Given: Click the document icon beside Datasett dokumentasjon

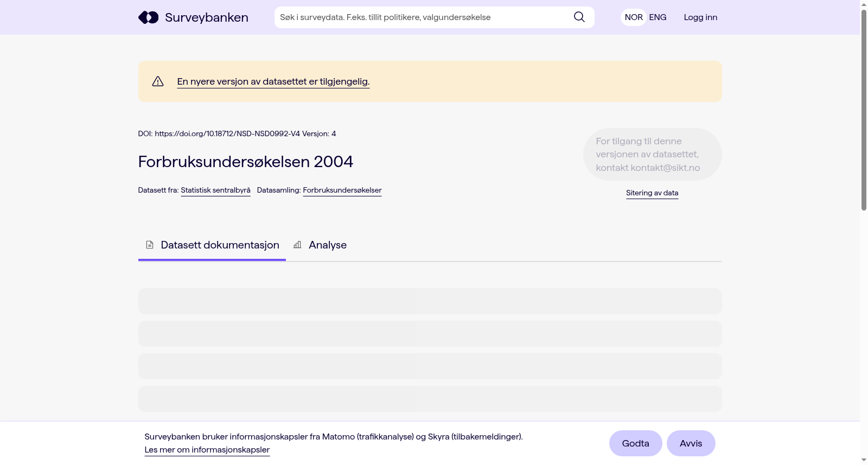Looking at the screenshot, I should pyautogui.click(x=150, y=245).
